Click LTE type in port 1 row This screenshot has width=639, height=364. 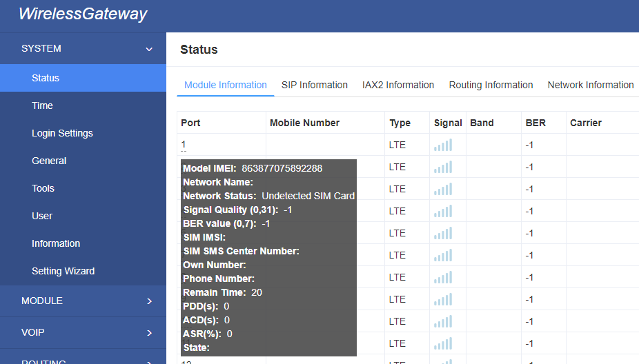click(397, 145)
